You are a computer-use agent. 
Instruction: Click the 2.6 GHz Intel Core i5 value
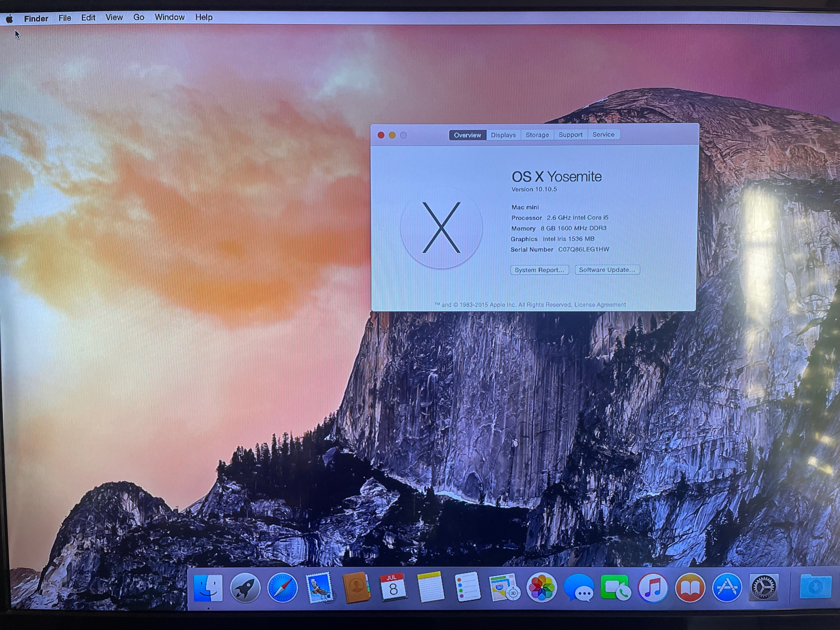coord(577,217)
